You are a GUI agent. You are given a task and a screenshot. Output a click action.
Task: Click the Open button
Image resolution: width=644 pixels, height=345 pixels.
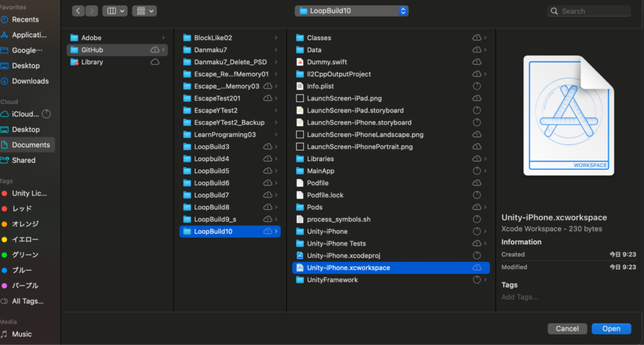[611, 329]
